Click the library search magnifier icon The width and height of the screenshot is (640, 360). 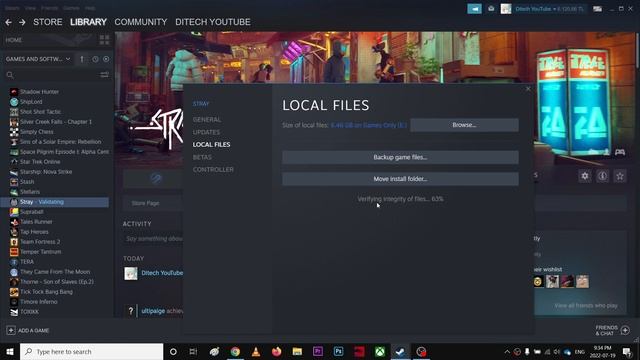(10, 75)
